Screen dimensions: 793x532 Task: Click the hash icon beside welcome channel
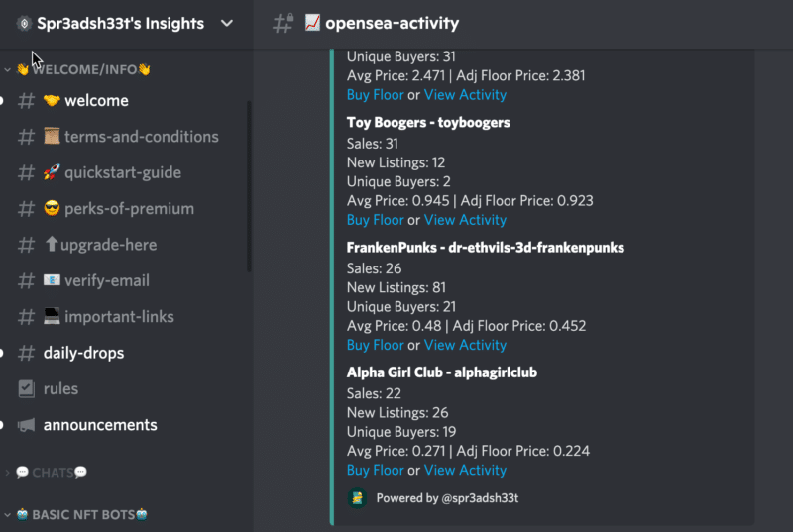[x=27, y=101]
